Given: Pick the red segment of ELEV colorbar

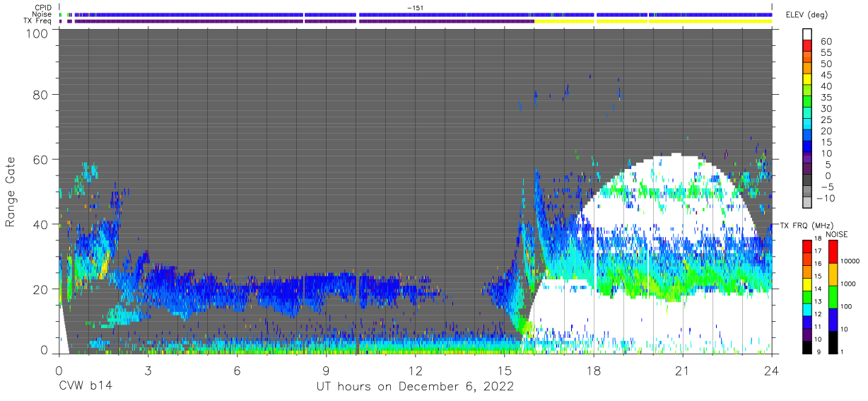Looking at the screenshot, I should (x=808, y=44).
